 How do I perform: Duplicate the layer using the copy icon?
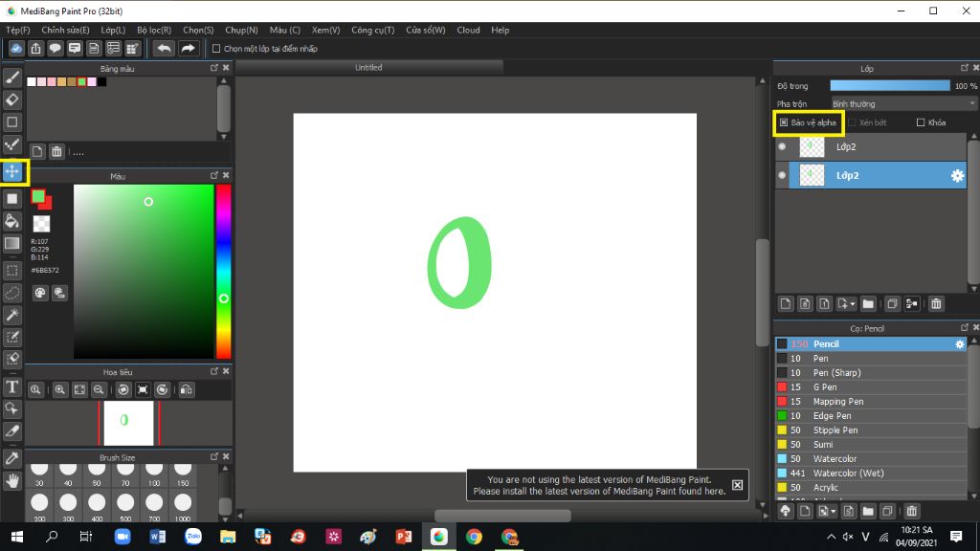click(x=892, y=304)
